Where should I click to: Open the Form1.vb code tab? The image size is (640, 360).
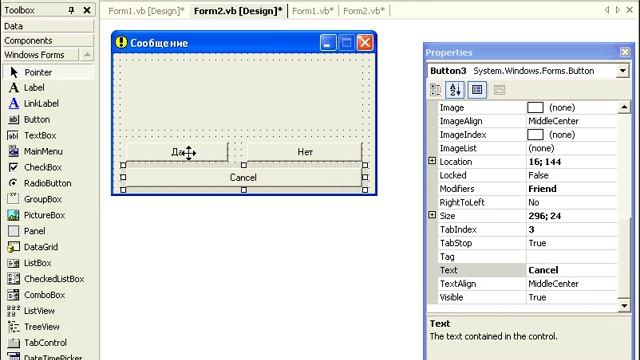(313, 11)
